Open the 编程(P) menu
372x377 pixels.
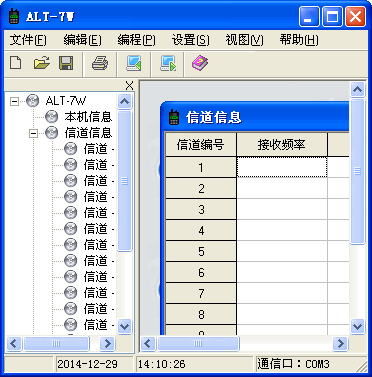(x=136, y=40)
